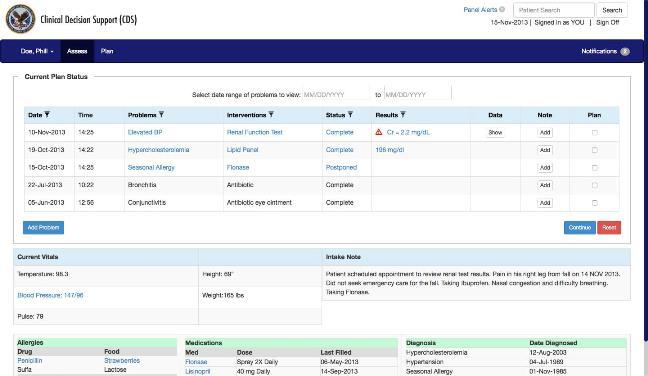The width and height of the screenshot is (648, 376).
Task: Focus the end date range field
Action: [417, 95]
